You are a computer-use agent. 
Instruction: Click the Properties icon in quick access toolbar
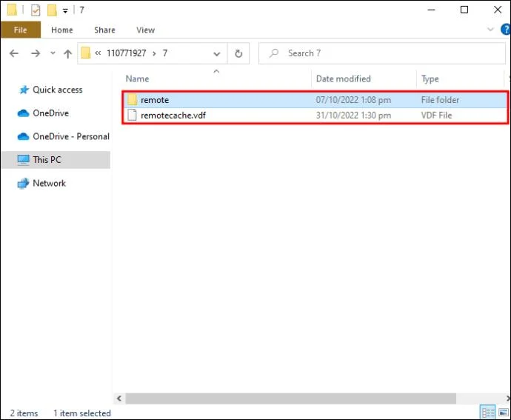point(36,10)
